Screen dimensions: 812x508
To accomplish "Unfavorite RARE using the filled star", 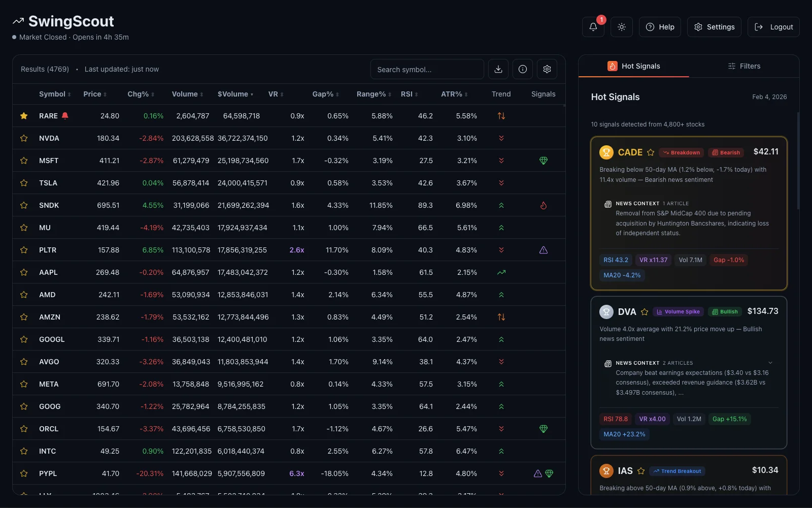I will (x=24, y=116).
